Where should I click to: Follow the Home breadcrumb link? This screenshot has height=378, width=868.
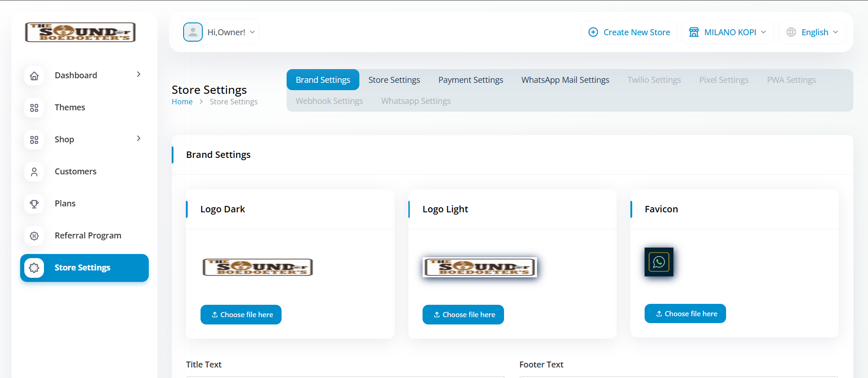point(182,102)
